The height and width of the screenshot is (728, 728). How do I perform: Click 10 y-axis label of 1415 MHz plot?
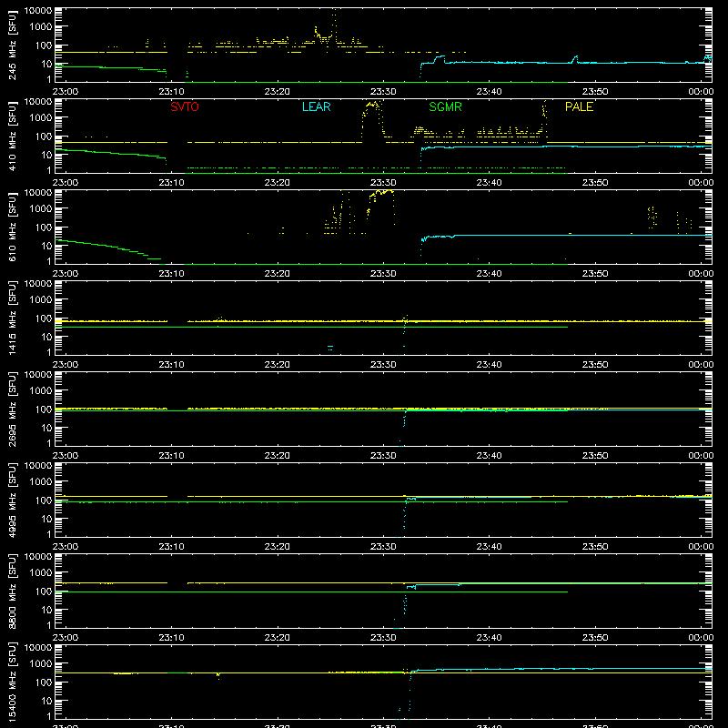46,337
